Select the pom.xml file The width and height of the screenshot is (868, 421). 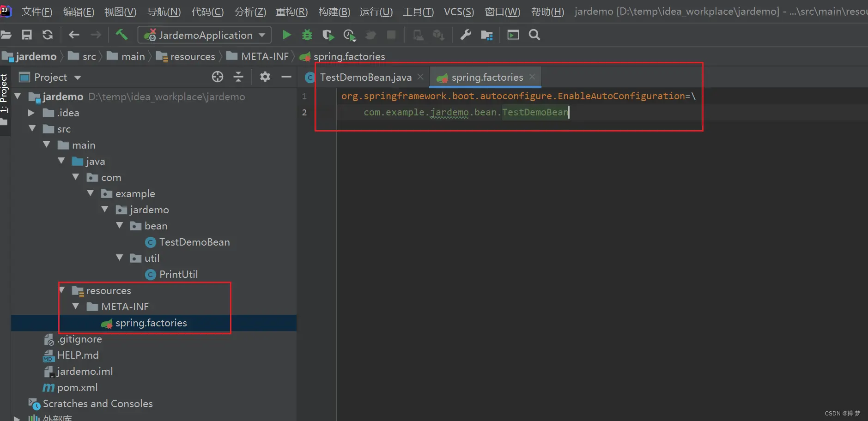click(x=77, y=387)
